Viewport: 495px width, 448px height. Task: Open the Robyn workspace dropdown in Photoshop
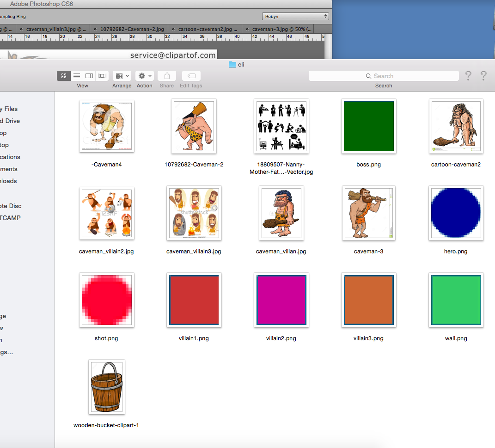296,16
